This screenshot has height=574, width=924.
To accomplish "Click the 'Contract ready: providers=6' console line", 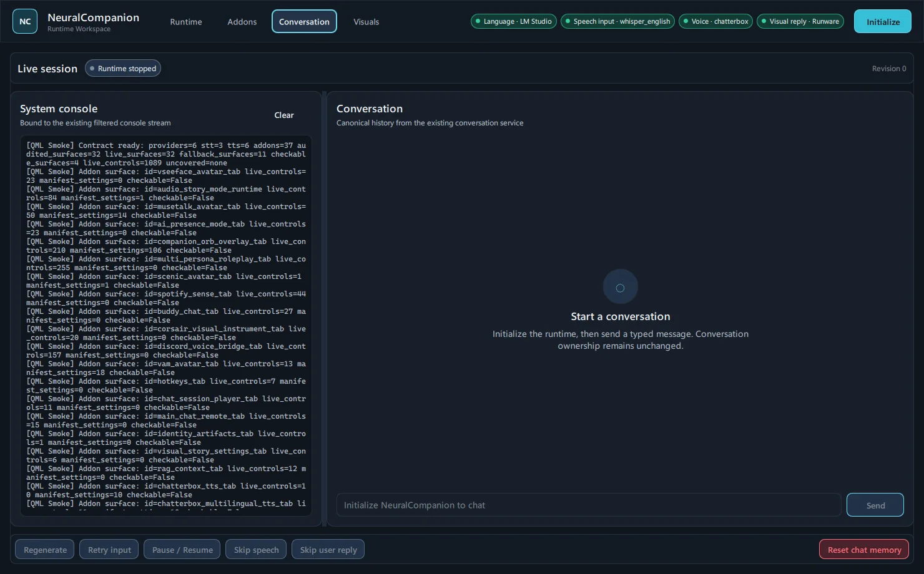I will [x=166, y=154].
